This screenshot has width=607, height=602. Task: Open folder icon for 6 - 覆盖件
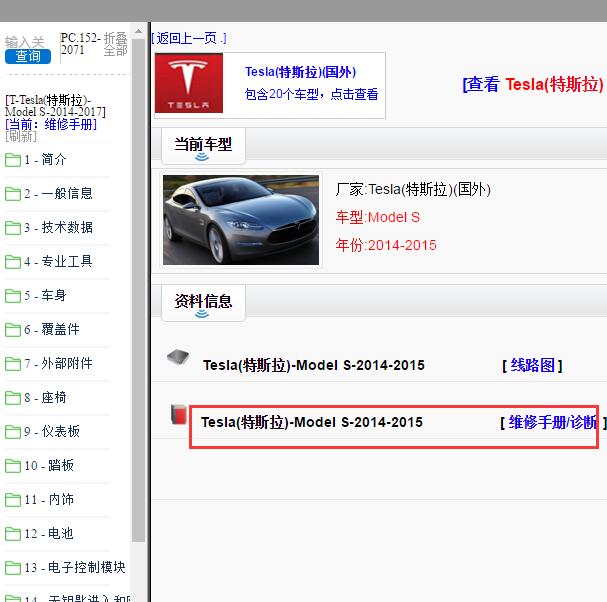13,330
